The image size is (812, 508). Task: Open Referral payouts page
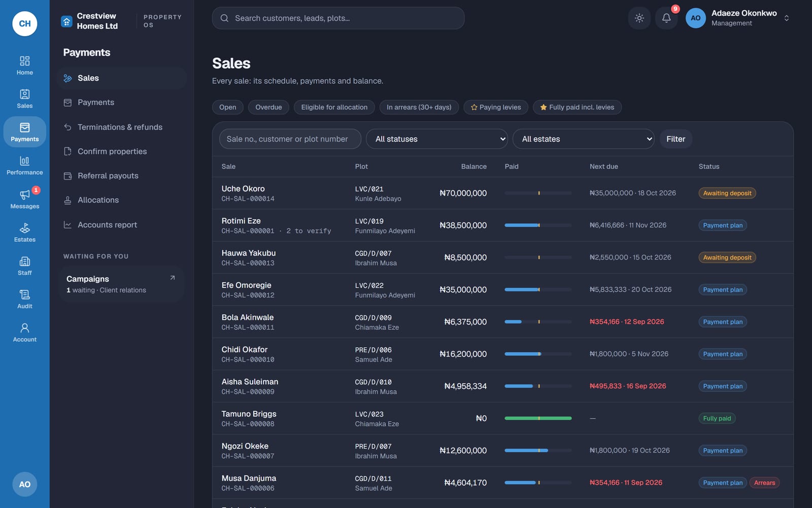[122, 176]
